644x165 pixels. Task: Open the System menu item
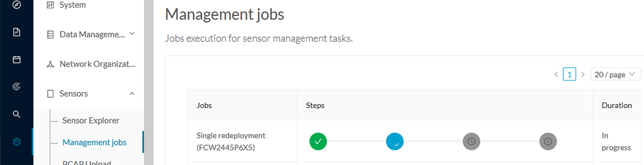point(73,5)
